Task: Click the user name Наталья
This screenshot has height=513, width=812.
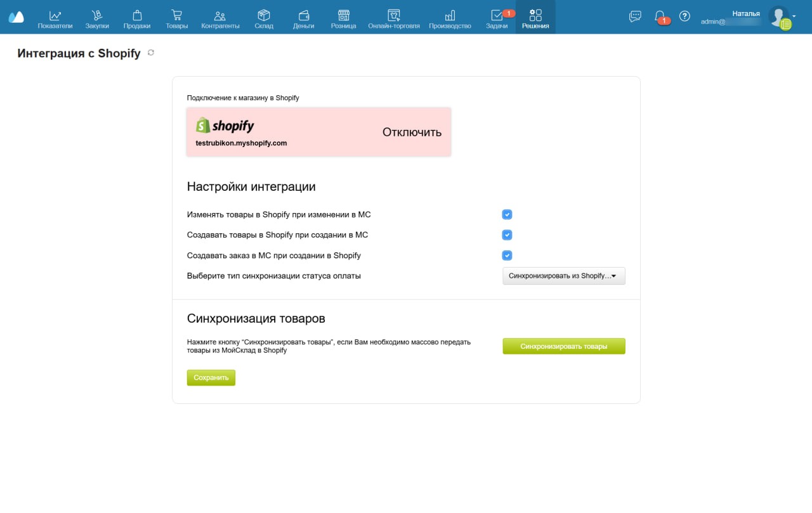Action: point(746,13)
